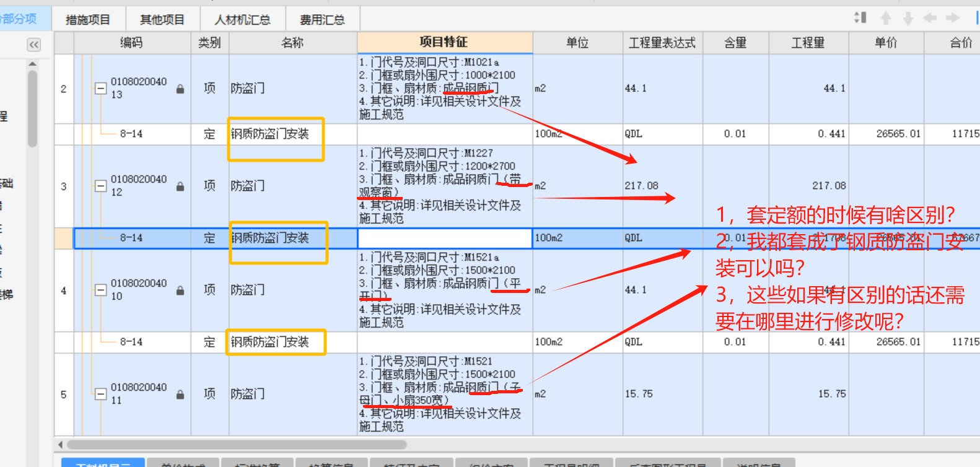Image resolution: width=980 pixels, height=467 pixels.
Task: Click 防盗门 name in row 010802004013
Action: 248,89
